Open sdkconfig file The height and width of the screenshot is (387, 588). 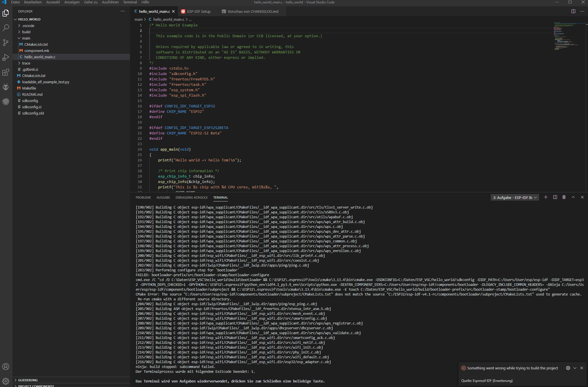coord(30,101)
